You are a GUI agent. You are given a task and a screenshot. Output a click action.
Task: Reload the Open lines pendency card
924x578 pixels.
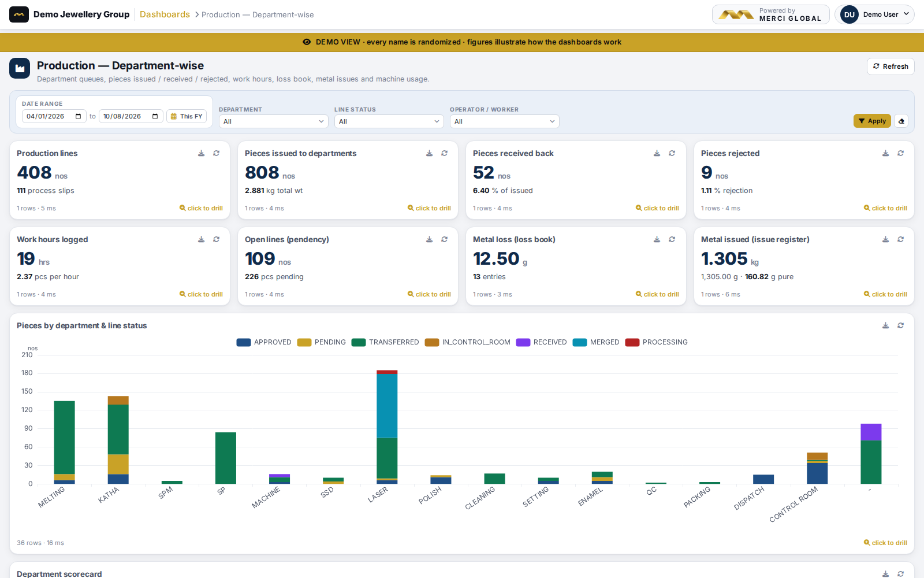(444, 239)
